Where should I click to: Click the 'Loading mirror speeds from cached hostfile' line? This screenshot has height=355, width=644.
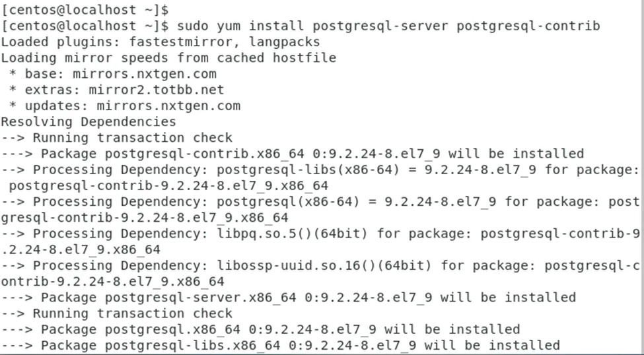(x=168, y=57)
